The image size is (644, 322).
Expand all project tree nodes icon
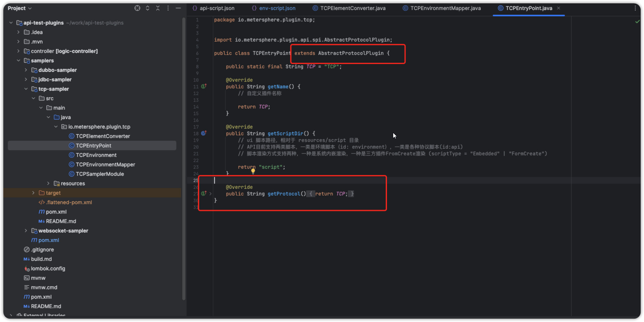[147, 8]
